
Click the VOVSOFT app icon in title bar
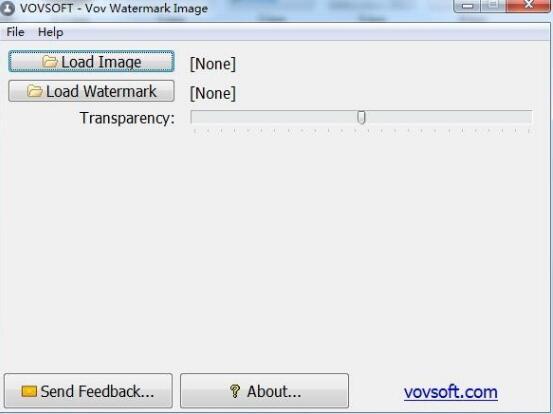7,8
